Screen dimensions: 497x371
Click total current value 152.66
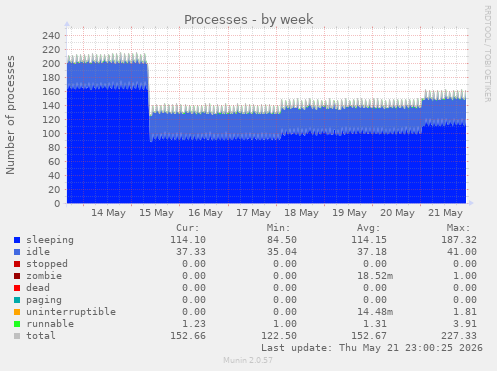point(188,336)
